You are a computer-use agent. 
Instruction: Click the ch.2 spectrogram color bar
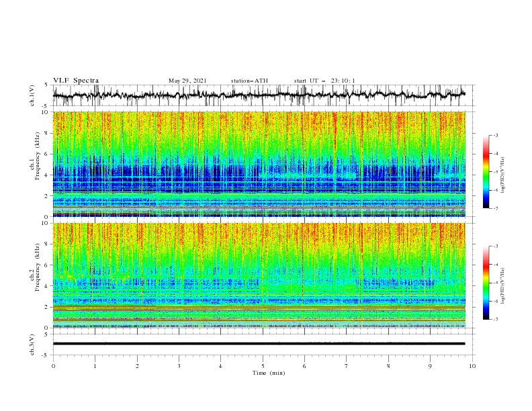pos(486,283)
